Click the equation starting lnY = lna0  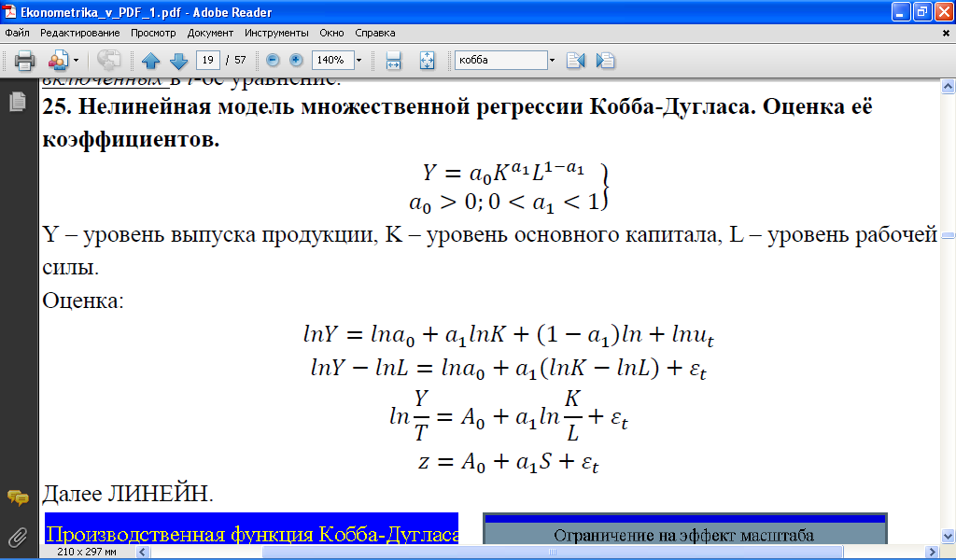pyautogui.click(x=509, y=335)
